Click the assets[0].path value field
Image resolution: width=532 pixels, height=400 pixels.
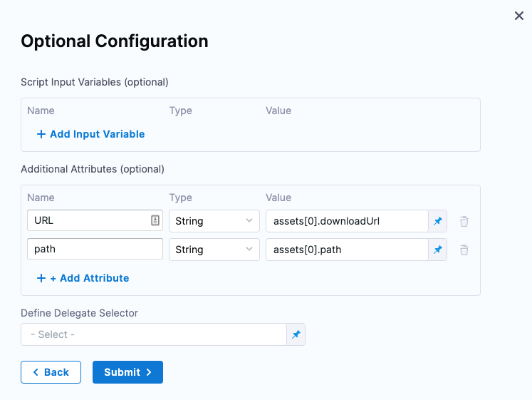346,250
